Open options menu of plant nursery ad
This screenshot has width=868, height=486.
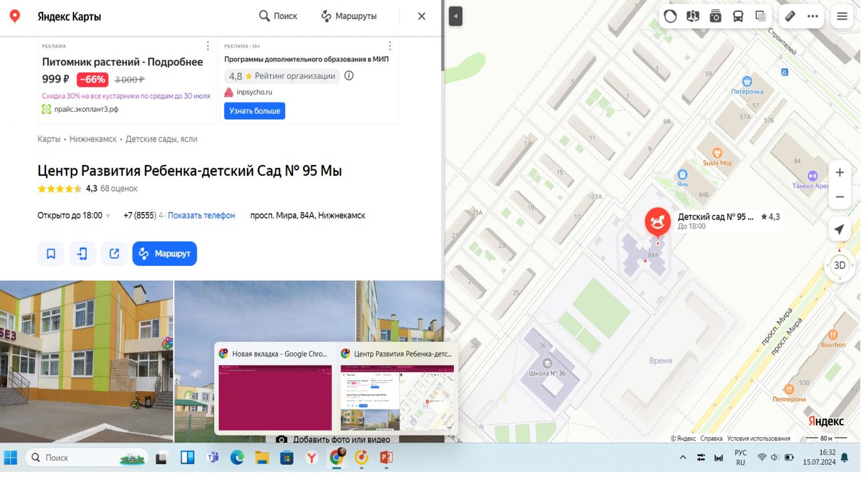[x=207, y=46]
